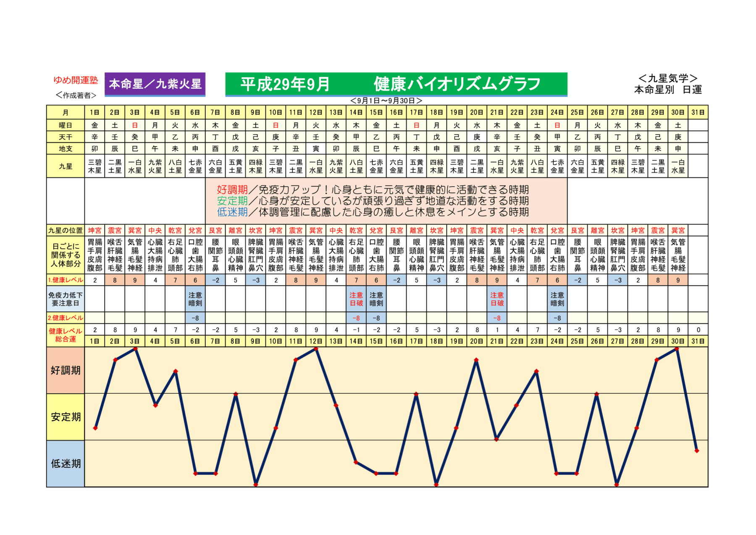Click the lowest graph point on the 9th
756x535 pixels.
[256, 485]
